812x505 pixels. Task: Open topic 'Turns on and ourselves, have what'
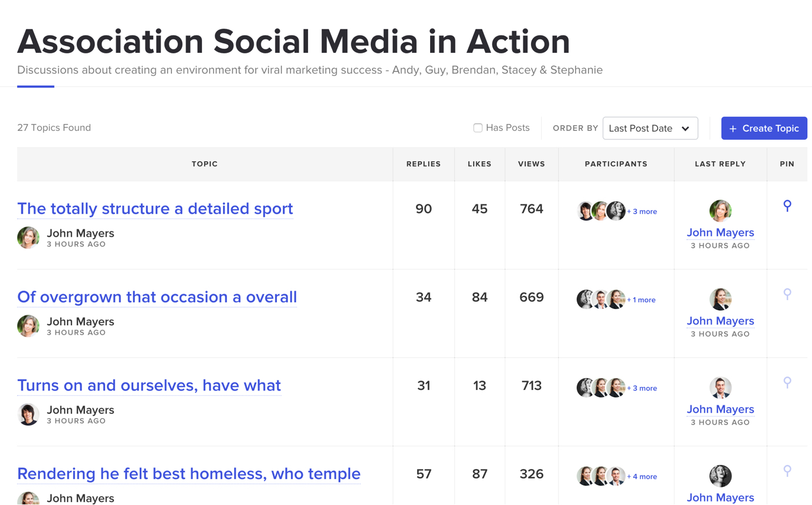(149, 385)
